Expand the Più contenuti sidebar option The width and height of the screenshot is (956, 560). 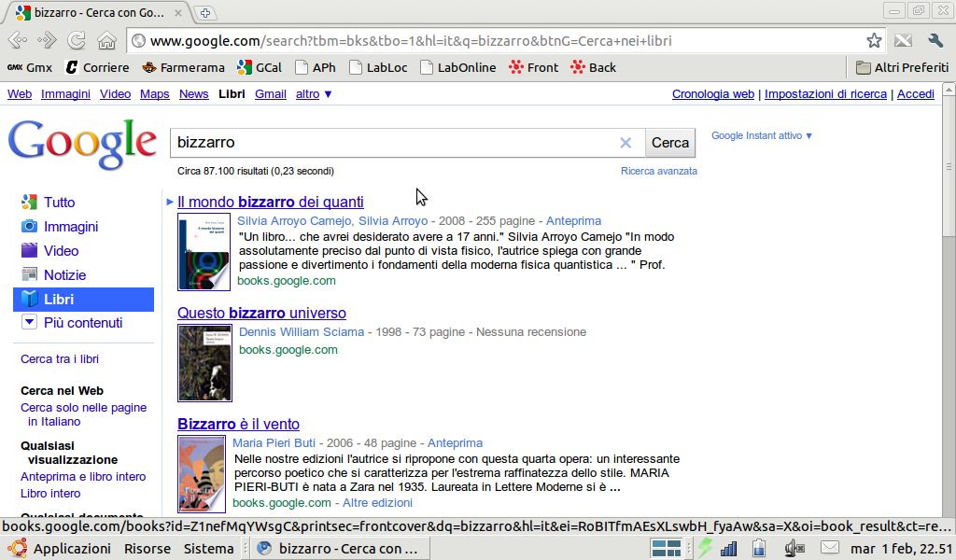coord(72,323)
